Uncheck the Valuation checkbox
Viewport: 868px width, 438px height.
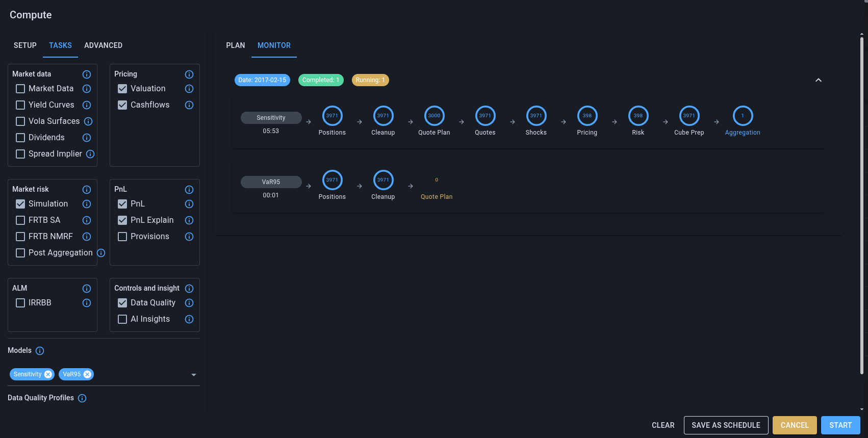122,89
